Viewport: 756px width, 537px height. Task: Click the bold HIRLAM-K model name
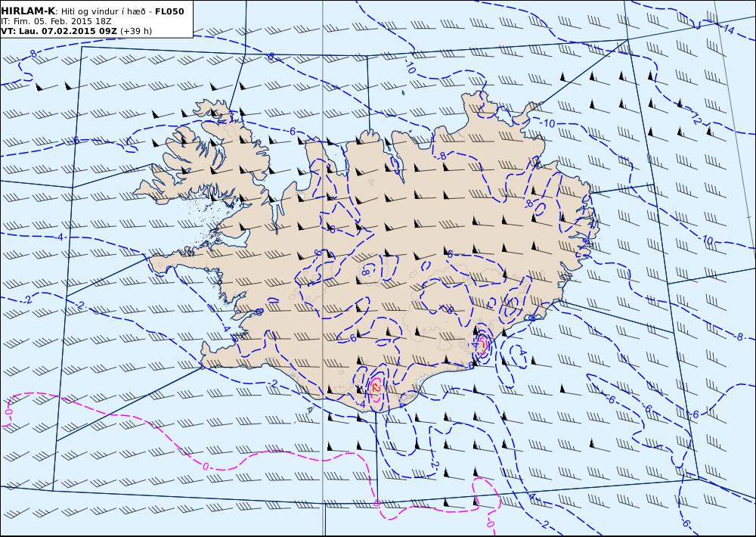(27, 11)
